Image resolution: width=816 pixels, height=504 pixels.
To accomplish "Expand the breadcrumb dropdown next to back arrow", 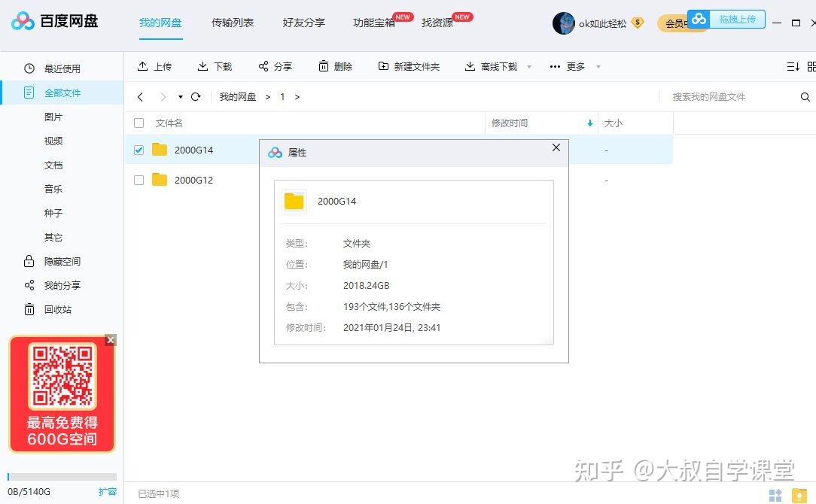I will coord(179,96).
